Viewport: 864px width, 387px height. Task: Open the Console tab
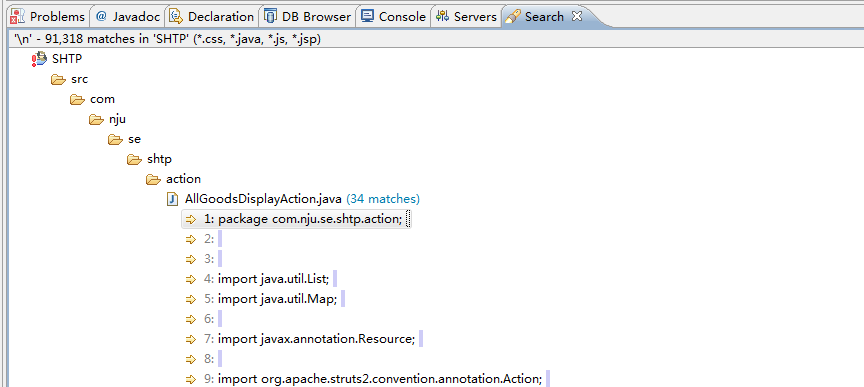[x=393, y=17]
